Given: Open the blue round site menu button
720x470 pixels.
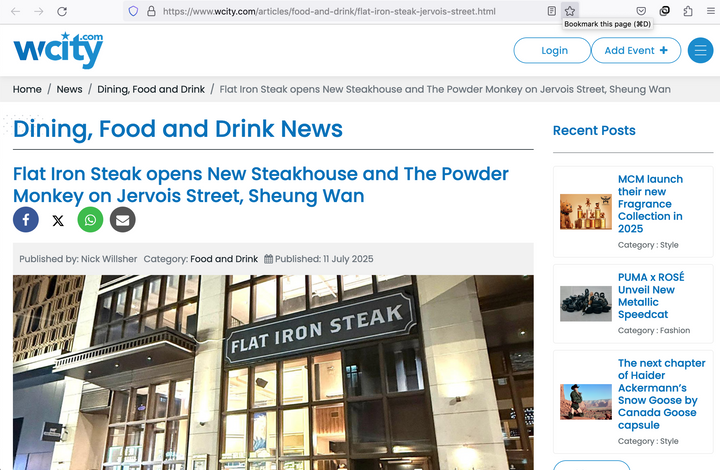Looking at the screenshot, I should [700, 50].
